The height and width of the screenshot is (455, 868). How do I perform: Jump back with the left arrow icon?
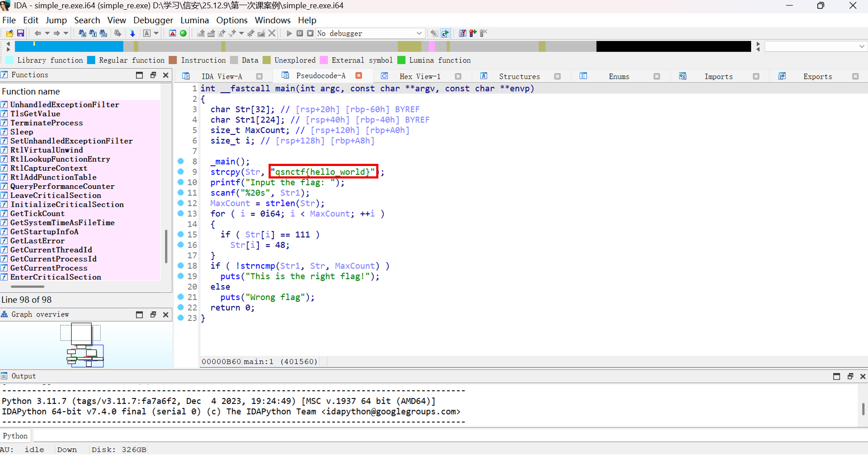pos(38,33)
